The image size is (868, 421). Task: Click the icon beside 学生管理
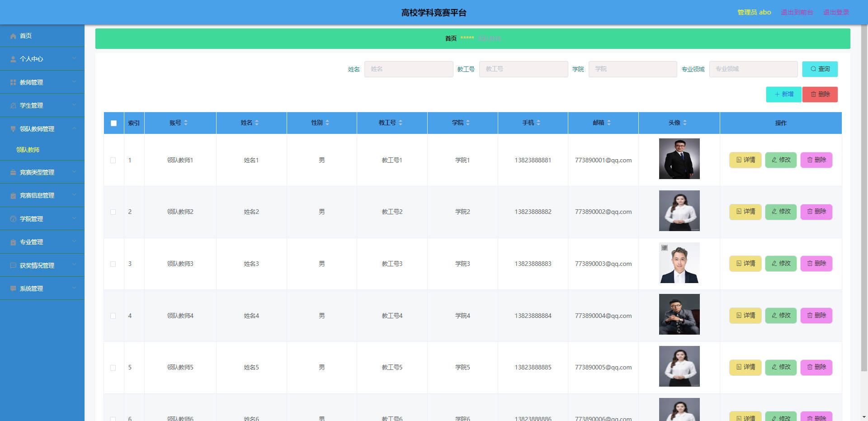click(x=13, y=105)
